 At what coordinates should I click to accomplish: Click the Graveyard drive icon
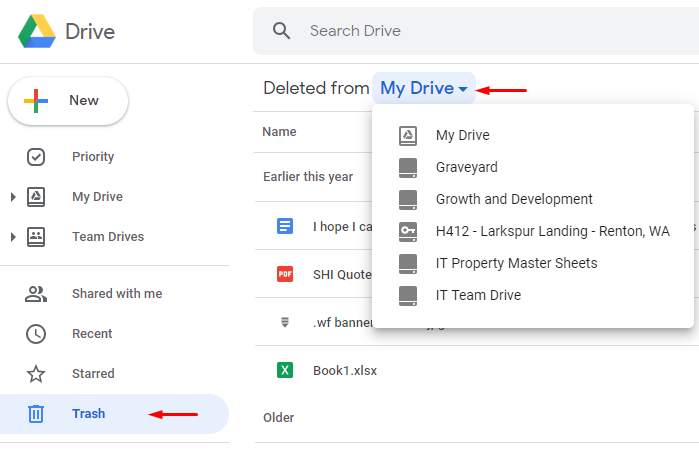coord(408,168)
